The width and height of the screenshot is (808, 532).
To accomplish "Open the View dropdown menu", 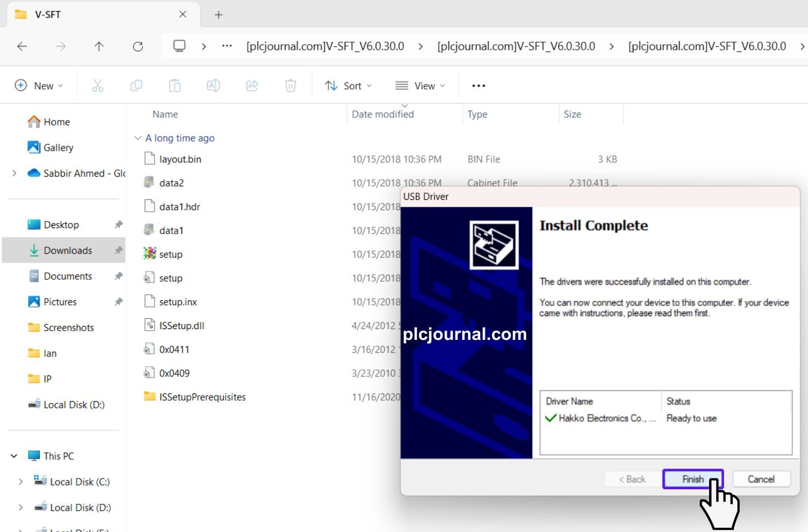I will pyautogui.click(x=420, y=85).
